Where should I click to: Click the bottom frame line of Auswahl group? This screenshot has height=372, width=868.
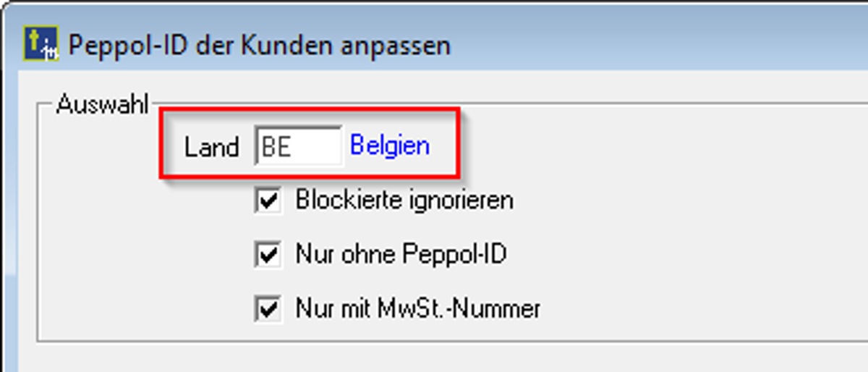[434, 339]
